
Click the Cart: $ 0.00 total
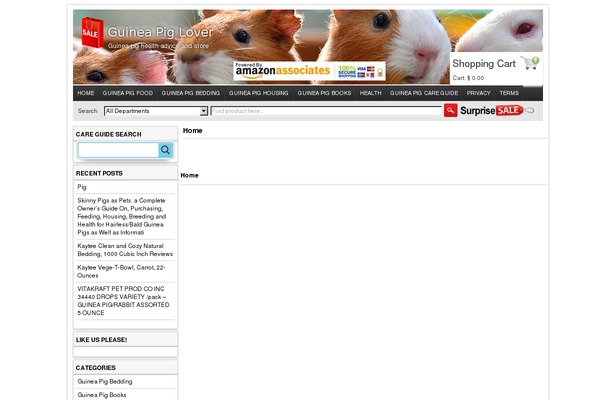pyautogui.click(x=468, y=78)
